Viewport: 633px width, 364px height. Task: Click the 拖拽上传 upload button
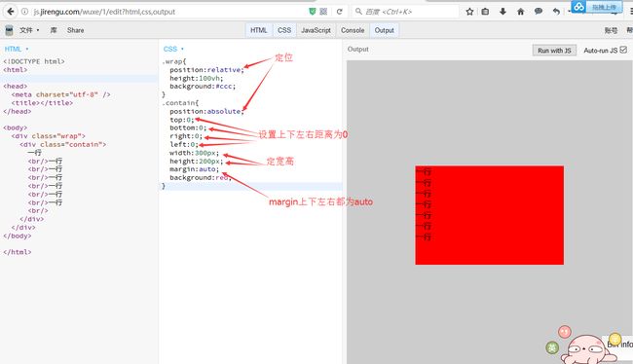click(x=604, y=7)
